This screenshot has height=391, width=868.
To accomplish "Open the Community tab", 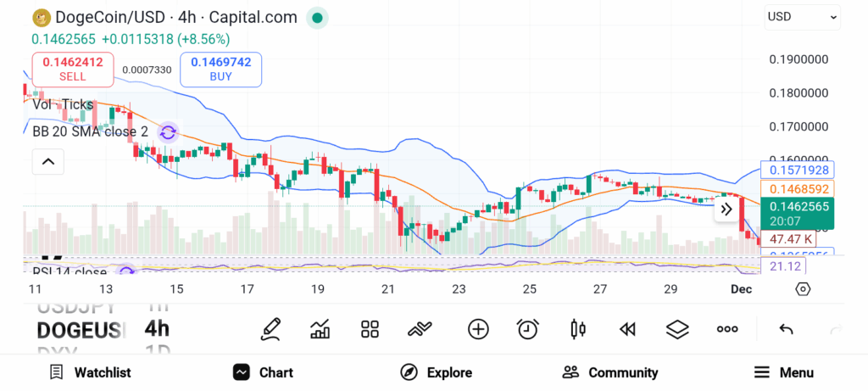I will (610, 372).
